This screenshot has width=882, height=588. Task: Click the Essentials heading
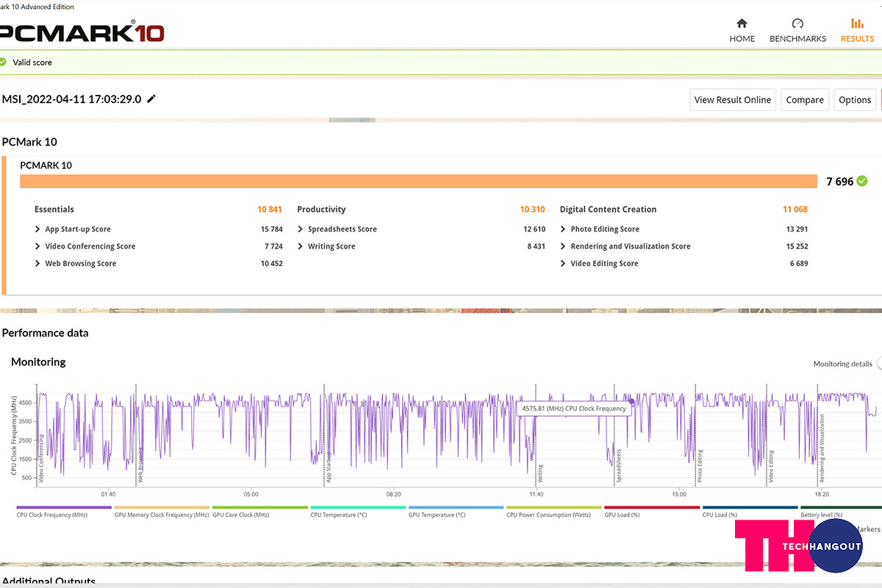click(x=54, y=209)
